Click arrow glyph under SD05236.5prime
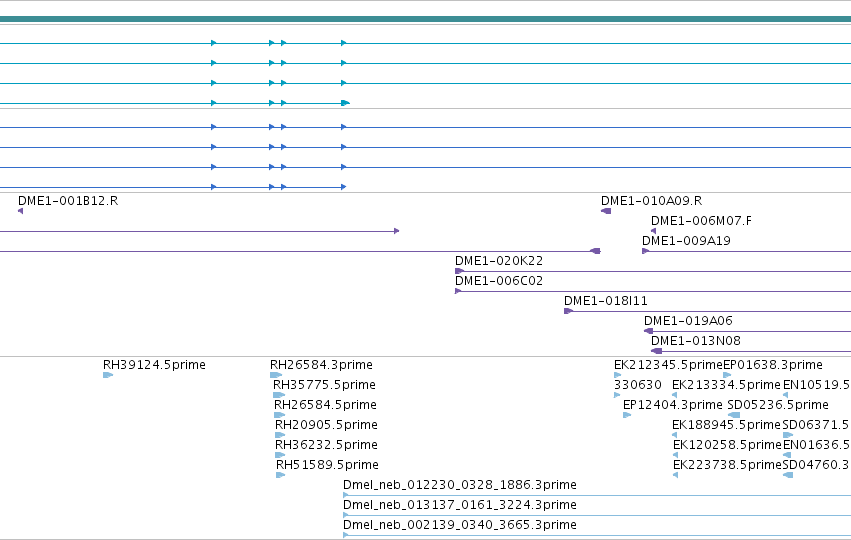851x540 pixels. (x=733, y=415)
